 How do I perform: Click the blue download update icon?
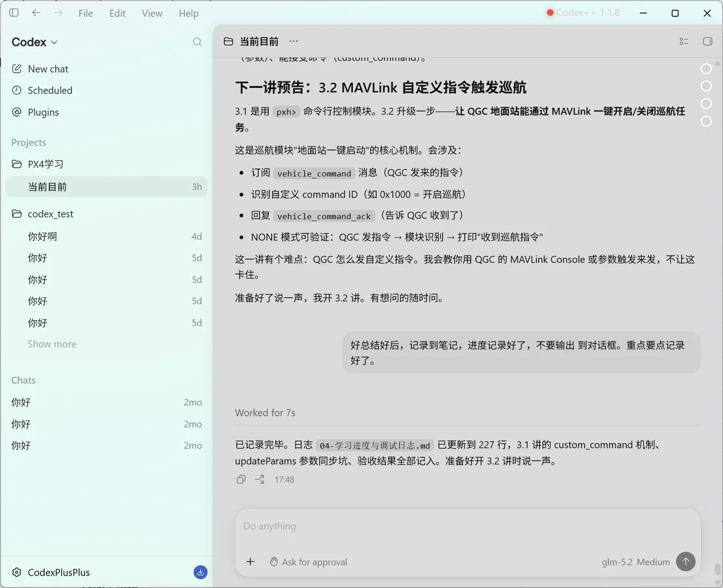(x=200, y=572)
